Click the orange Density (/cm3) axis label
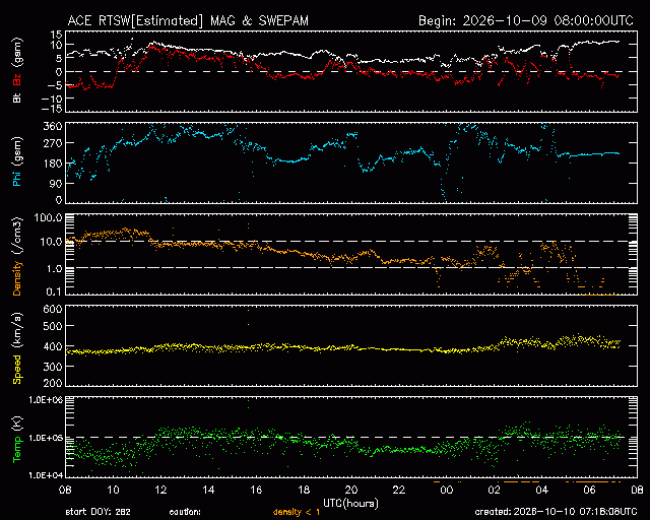Image resolution: width=650 pixels, height=520 pixels. (17, 256)
